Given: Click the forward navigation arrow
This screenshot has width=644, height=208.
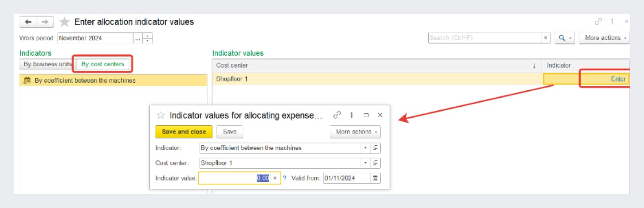Looking at the screenshot, I should click(x=45, y=22).
